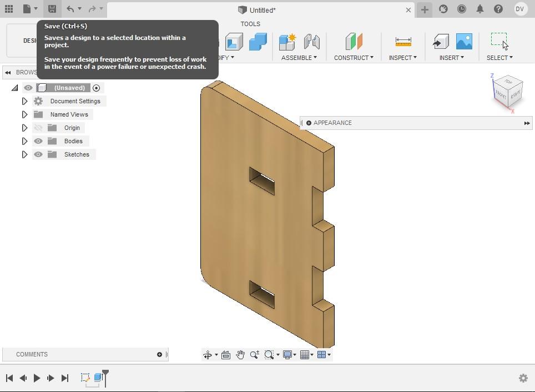Expand the Bodies folder
This screenshot has height=392, width=535.
click(x=24, y=141)
